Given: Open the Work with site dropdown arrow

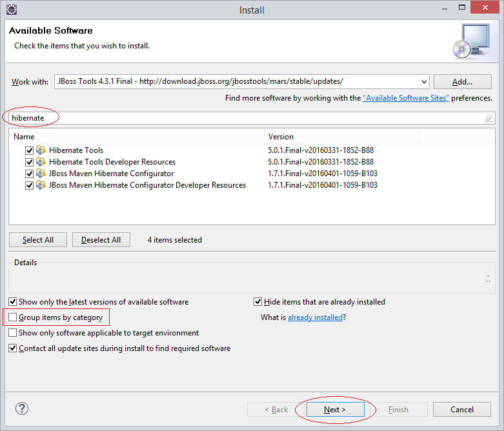Looking at the screenshot, I should click(x=424, y=82).
